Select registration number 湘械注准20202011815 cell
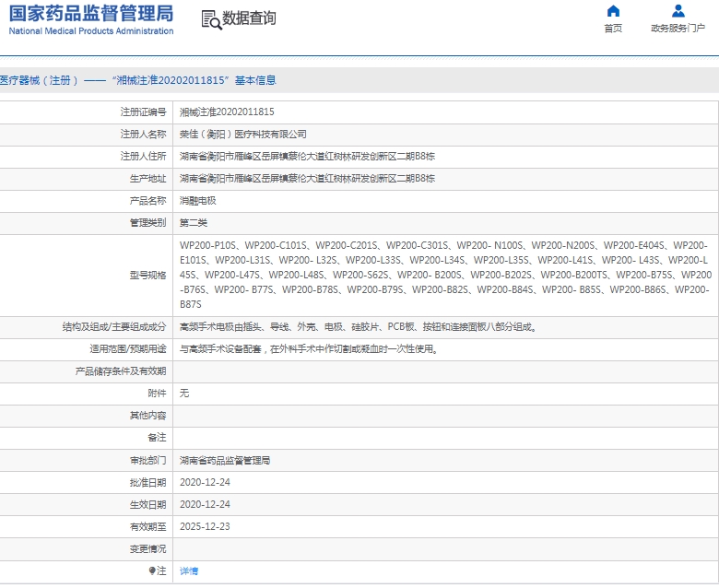The image size is (719, 588). (227, 112)
